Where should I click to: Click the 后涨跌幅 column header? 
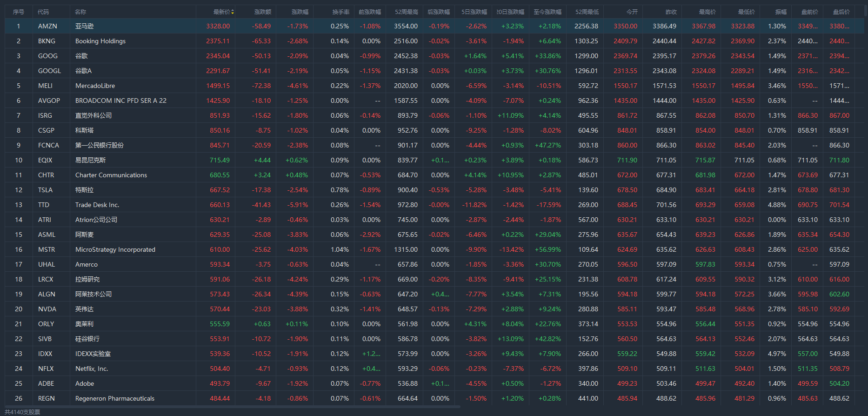click(439, 12)
